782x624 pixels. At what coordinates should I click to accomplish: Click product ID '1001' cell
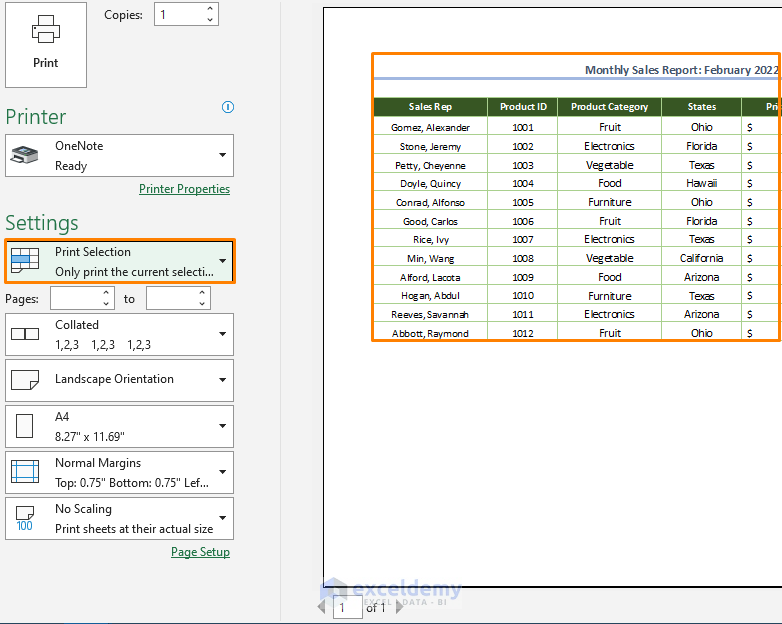click(523, 127)
